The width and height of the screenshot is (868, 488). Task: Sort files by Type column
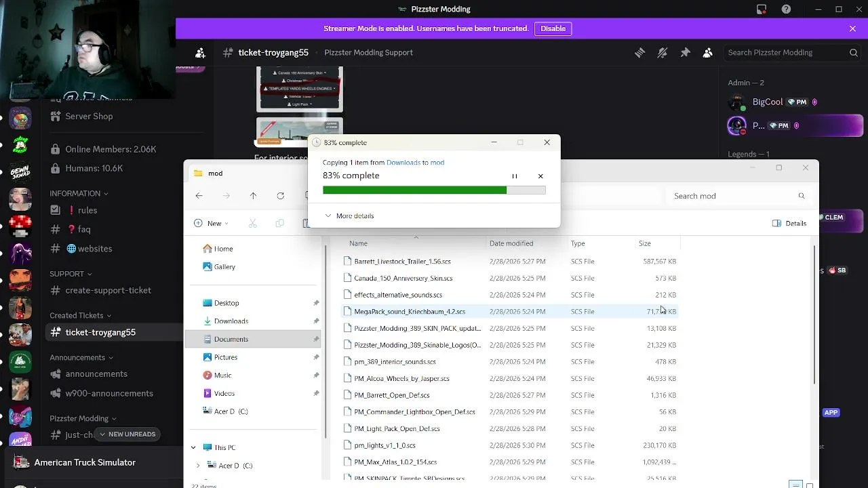pos(578,243)
